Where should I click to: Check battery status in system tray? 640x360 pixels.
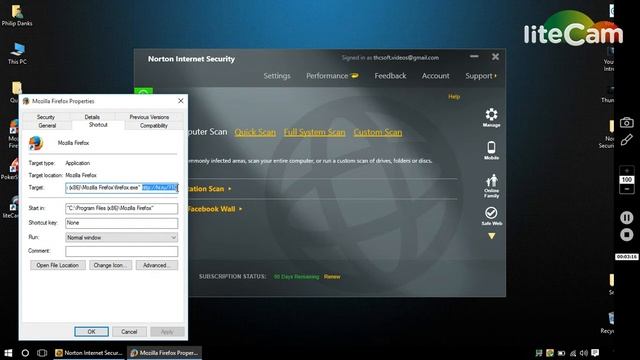pyautogui.click(x=562, y=353)
